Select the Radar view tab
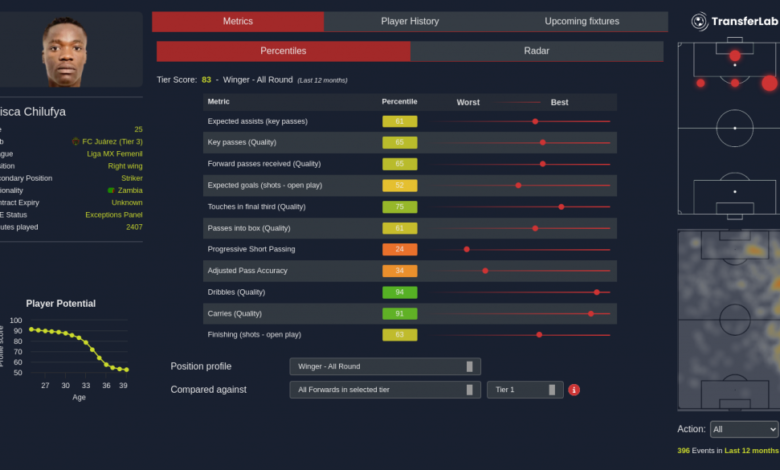The image size is (780, 470). pyautogui.click(x=536, y=51)
